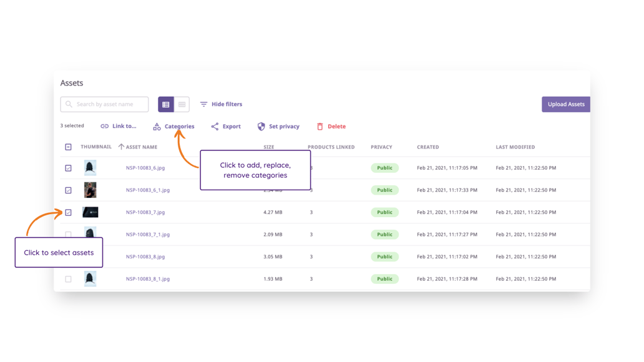This screenshot has height=362, width=644.
Task: Sort by the Created column header
Action: pyautogui.click(x=427, y=147)
